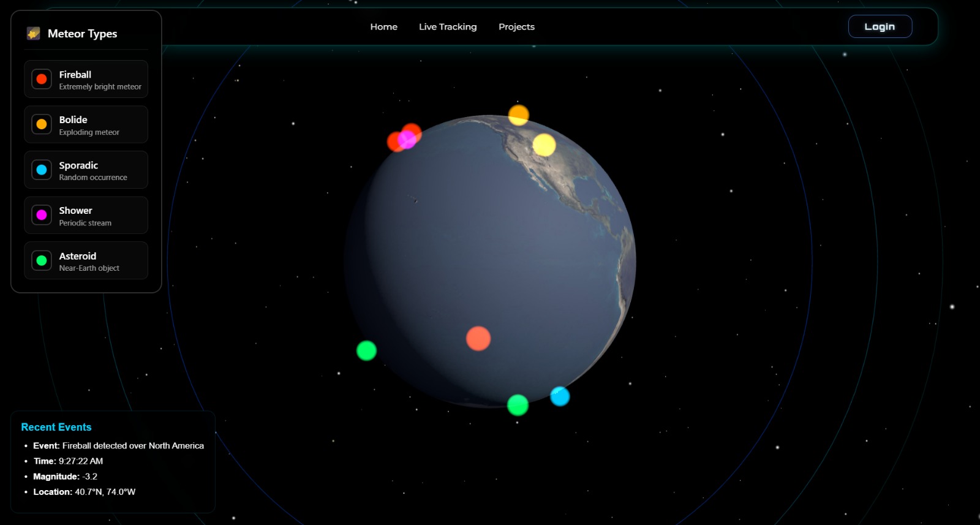
Task: Click the yellow marker over North America
Action: (544, 145)
